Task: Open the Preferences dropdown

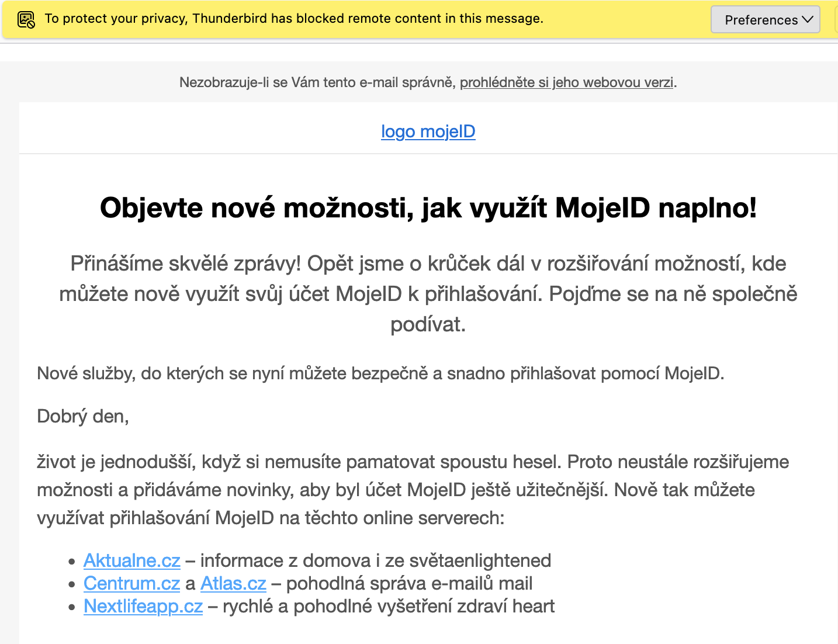Action: (x=765, y=20)
